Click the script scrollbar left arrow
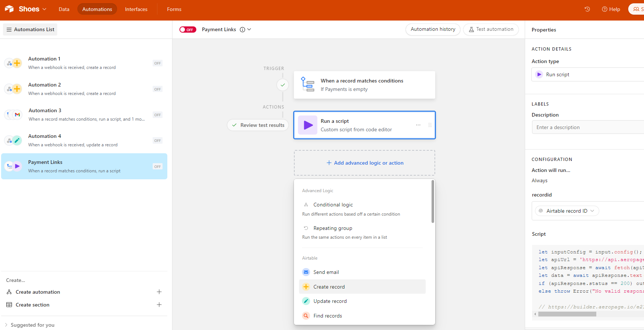Viewport: 644px width, 330px height. click(x=535, y=314)
